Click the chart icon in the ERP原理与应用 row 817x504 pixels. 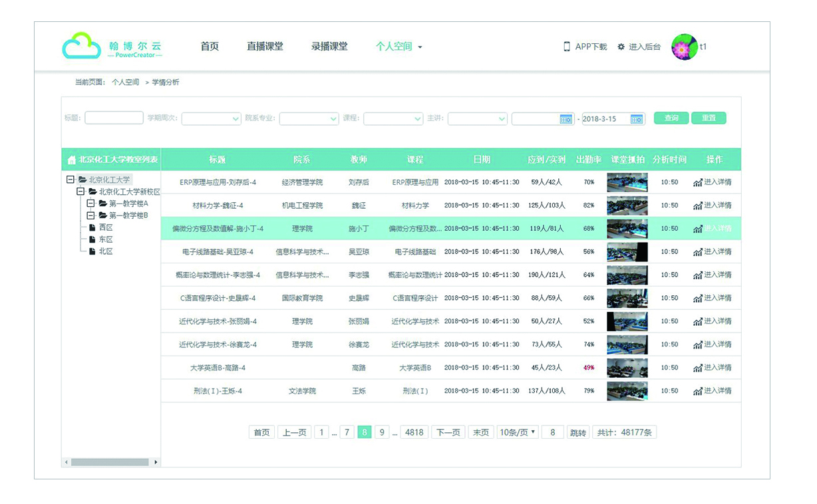[697, 183]
